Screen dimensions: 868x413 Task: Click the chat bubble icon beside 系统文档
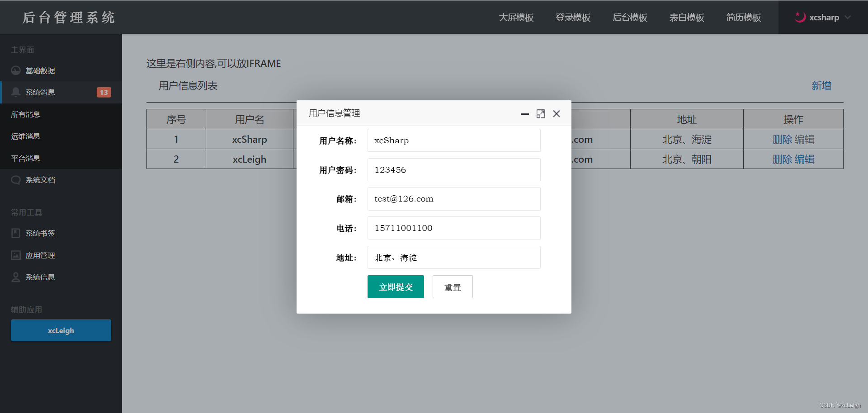[16, 180]
